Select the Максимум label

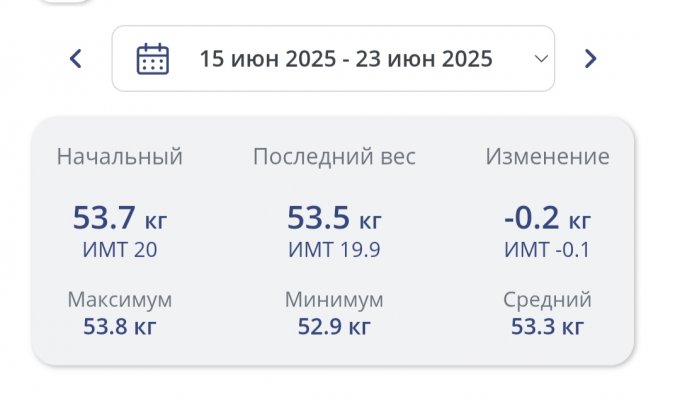(x=120, y=300)
